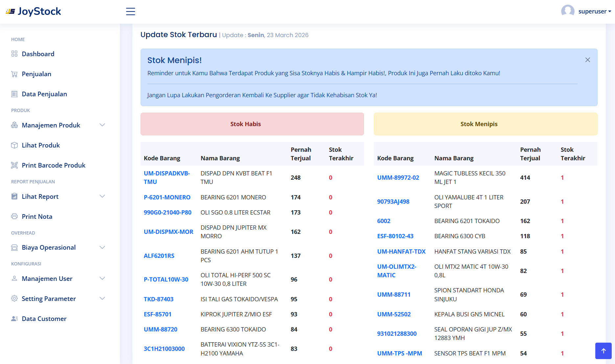Image resolution: width=615 pixels, height=364 pixels.
Task: Open product link 931021288300
Action: [x=397, y=334]
